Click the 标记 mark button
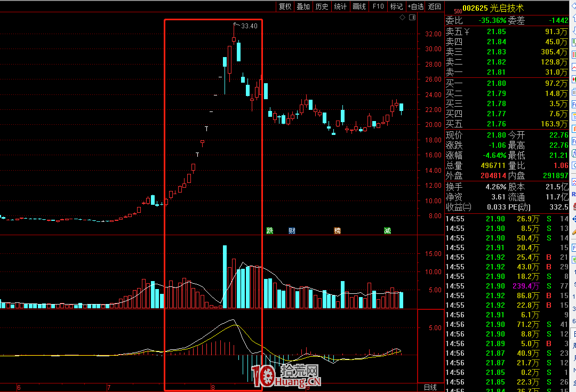576x392 pixels. coord(397,6)
